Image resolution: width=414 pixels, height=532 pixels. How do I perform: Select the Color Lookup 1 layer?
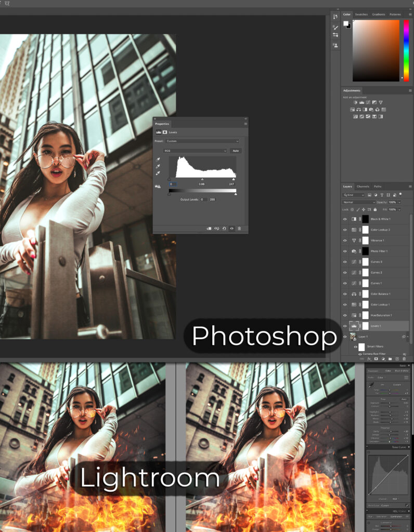(x=380, y=304)
